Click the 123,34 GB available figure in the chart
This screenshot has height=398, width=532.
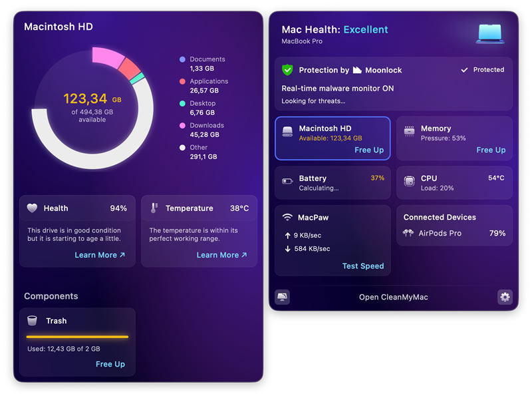[92, 99]
